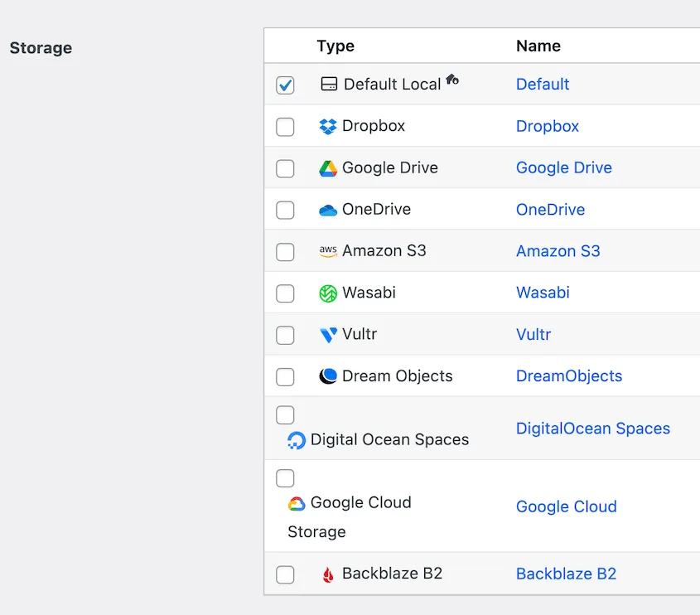Check the Amazon S3 storage checkbox

[285, 252]
